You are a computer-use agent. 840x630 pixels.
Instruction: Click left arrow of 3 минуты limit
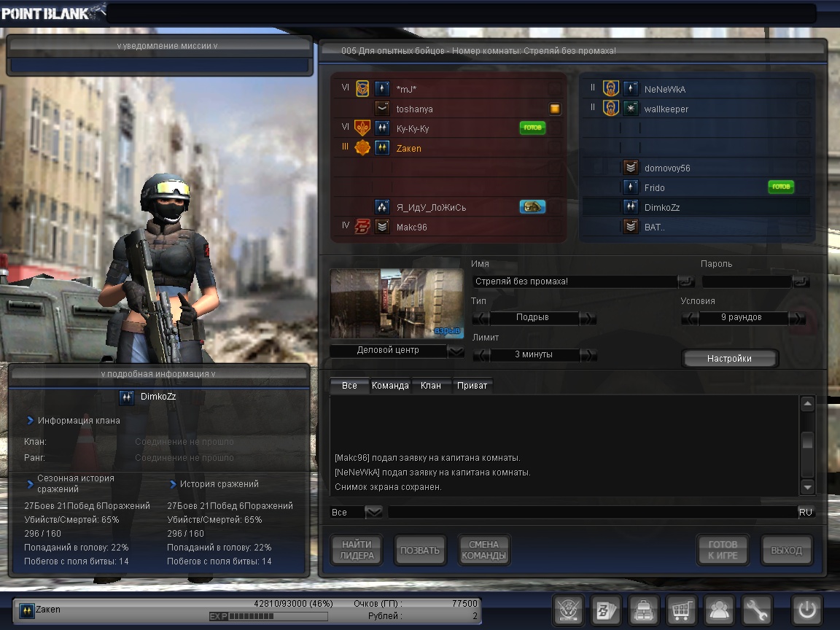pos(481,355)
